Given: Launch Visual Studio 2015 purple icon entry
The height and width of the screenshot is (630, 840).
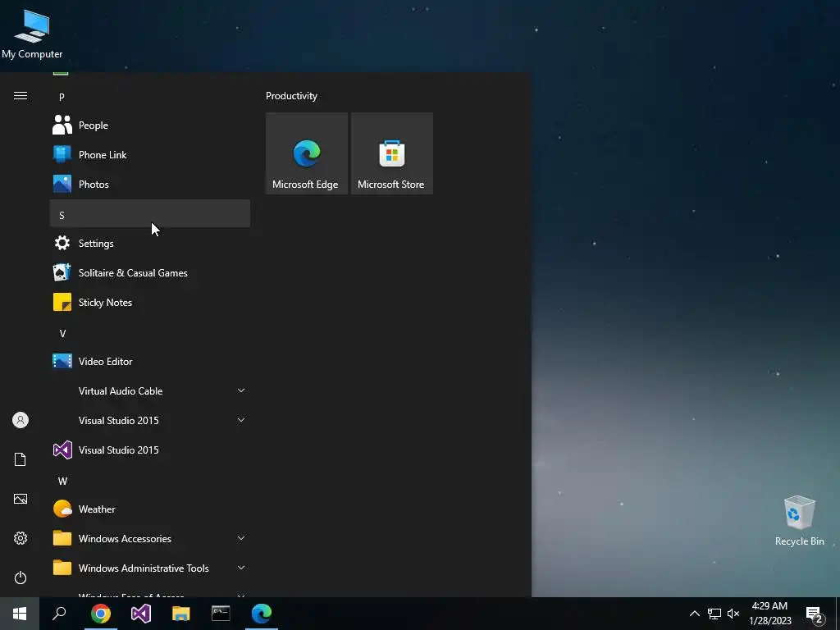Looking at the screenshot, I should [x=150, y=450].
